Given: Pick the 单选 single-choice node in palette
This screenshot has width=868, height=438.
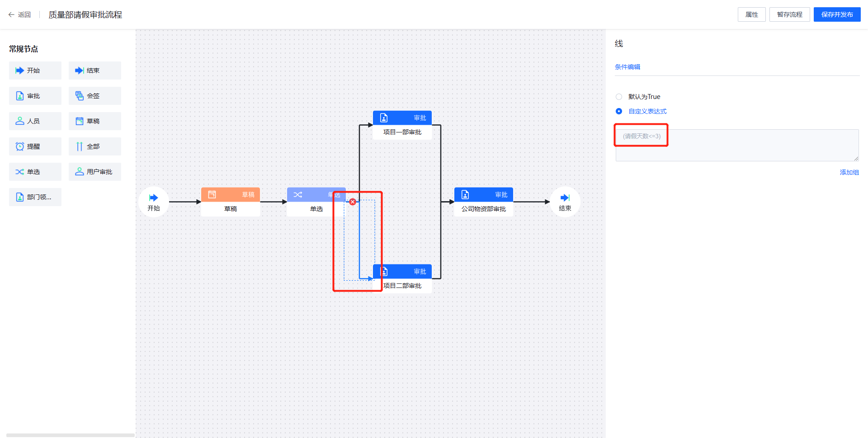Looking at the screenshot, I should click(35, 172).
